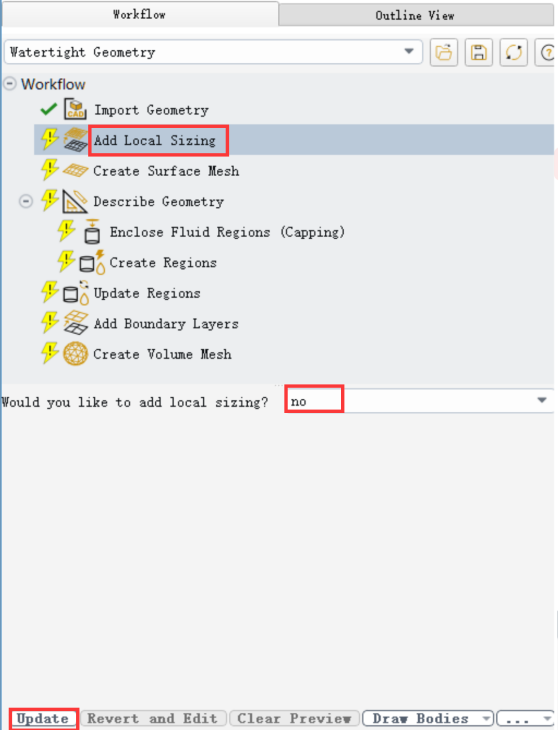Screen dimensions: 558x730
Task: Collapse the Describe Geometry node
Action: click(26, 201)
